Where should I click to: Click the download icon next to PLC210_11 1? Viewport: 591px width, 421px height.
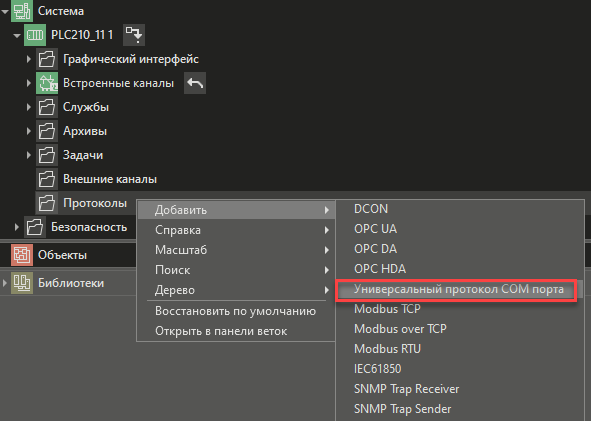[134, 35]
